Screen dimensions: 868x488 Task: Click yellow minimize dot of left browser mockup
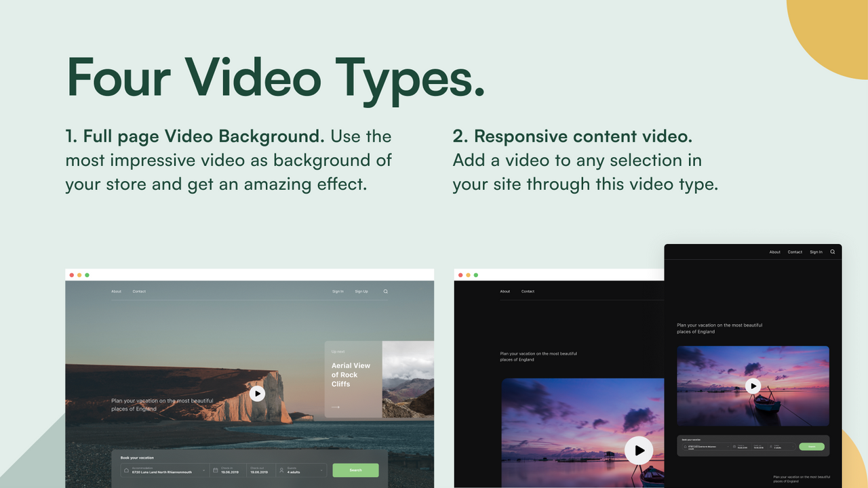[x=79, y=275]
